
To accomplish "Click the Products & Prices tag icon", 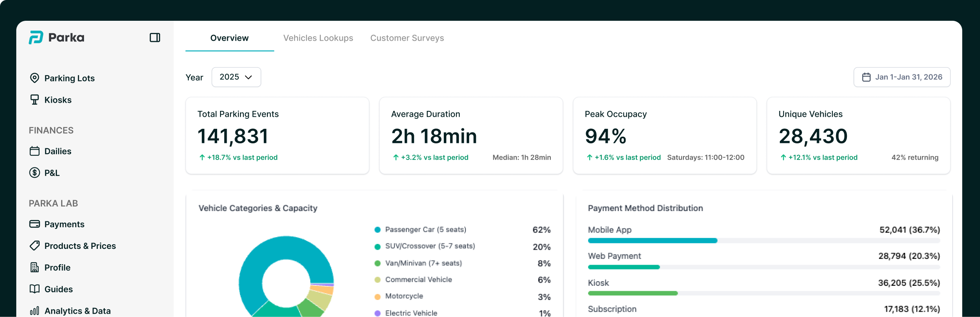I will (x=35, y=246).
